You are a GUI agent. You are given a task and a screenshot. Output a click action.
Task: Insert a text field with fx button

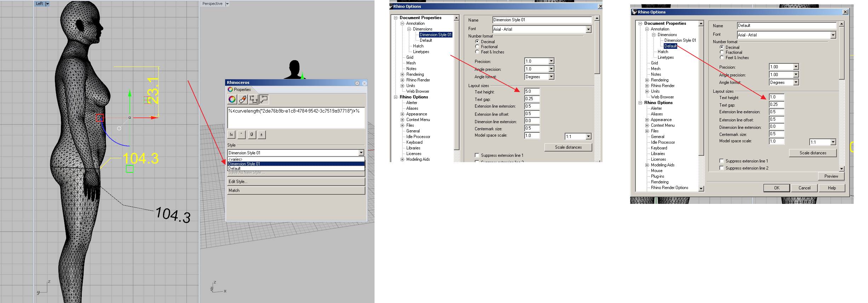231,135
